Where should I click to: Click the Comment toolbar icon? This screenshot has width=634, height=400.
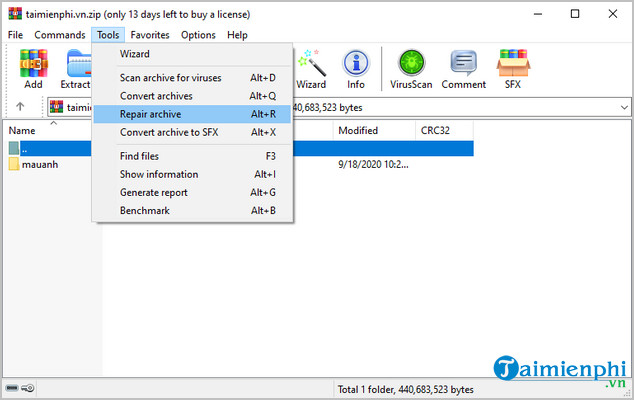pyautogui.click(x=463, y=63)
